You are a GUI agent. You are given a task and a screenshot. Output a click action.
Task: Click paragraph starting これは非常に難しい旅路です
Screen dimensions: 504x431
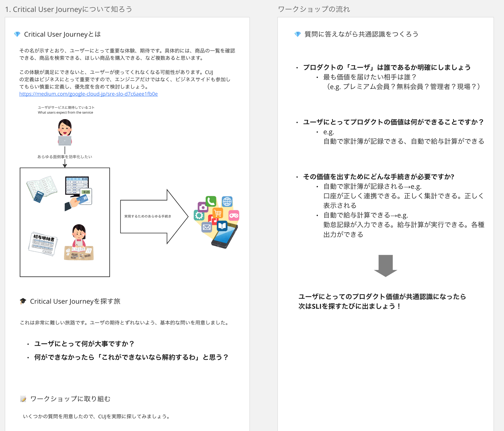[125, 322]
